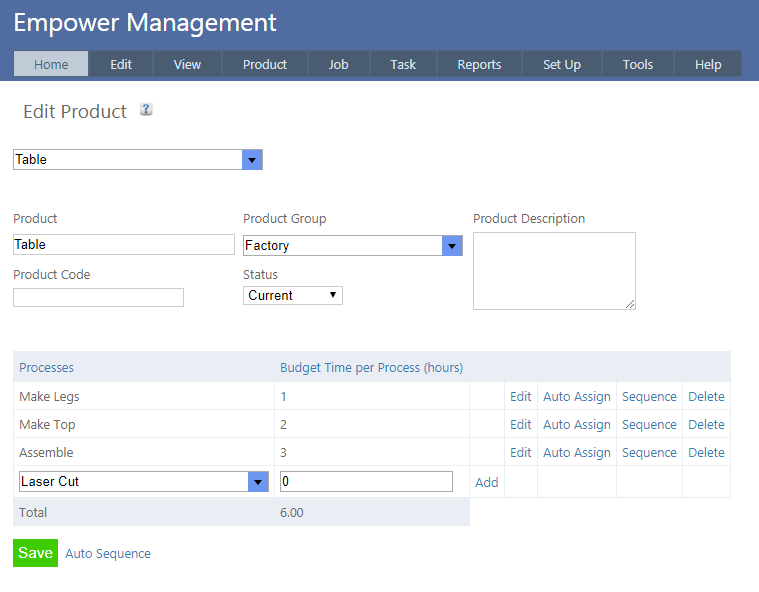Screen dimensions: 759x592
Task: Delete the Assemble process
Action: click(x=706, y=453)
